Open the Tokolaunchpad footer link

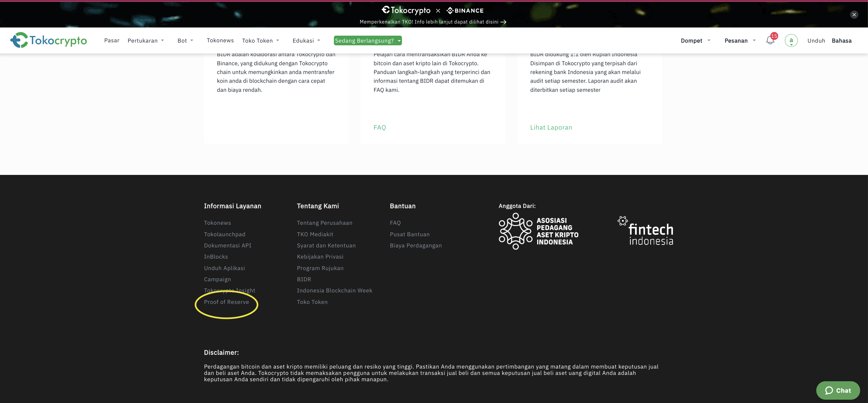coord(224,234)
